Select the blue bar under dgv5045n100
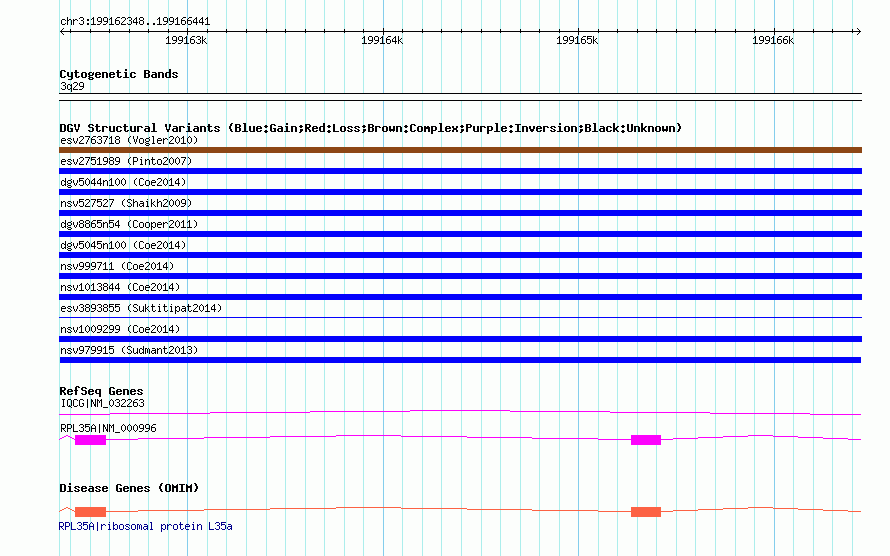 tap(460, 255)
